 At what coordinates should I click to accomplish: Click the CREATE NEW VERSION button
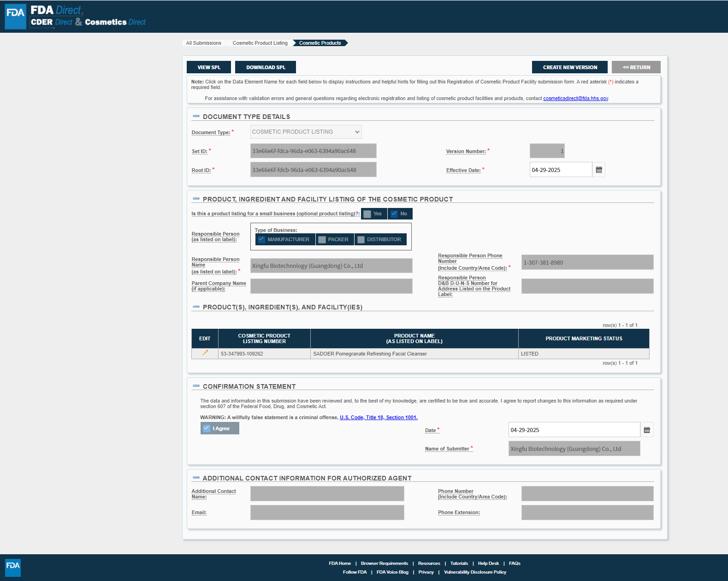569,67
